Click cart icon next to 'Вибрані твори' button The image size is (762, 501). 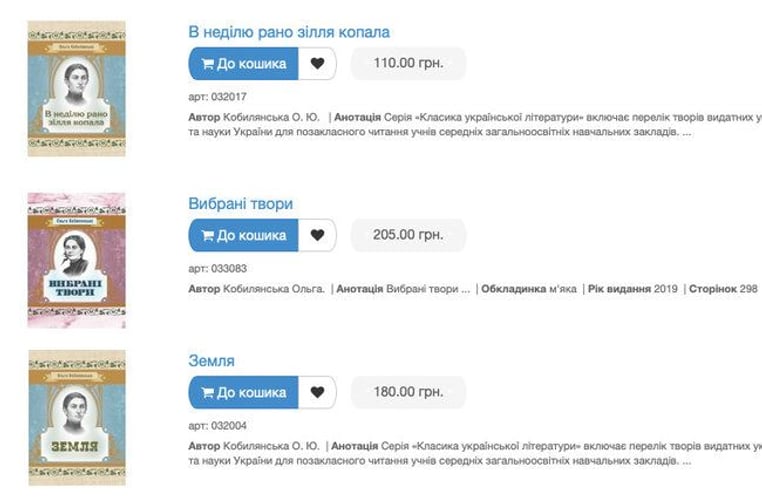(208, 235)
